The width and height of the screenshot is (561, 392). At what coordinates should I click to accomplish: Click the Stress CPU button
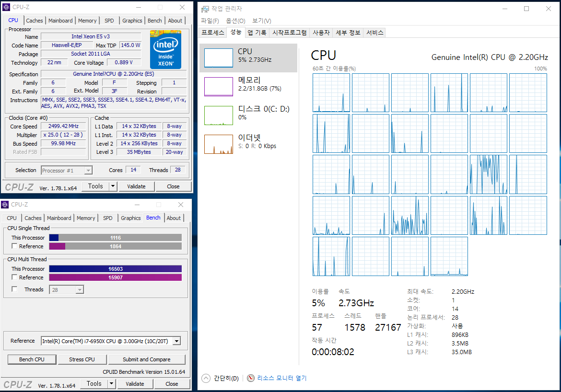(x=82, y=359)
